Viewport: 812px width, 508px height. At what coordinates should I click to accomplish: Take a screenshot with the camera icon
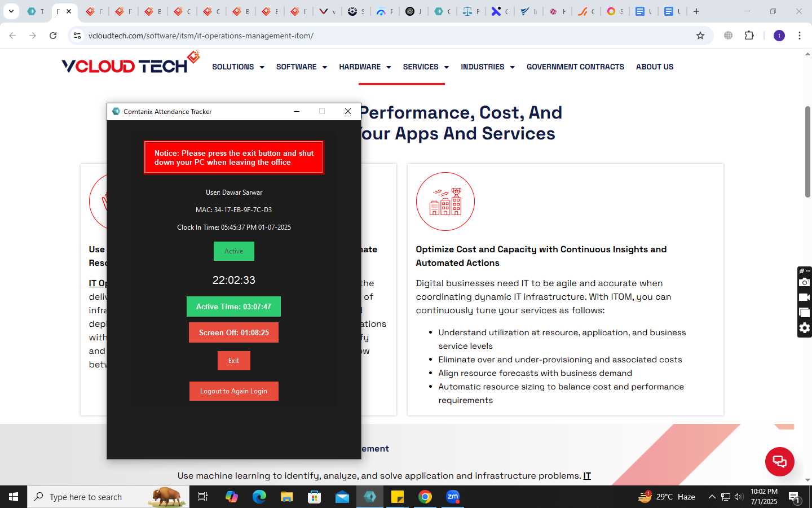pos(804,282)
